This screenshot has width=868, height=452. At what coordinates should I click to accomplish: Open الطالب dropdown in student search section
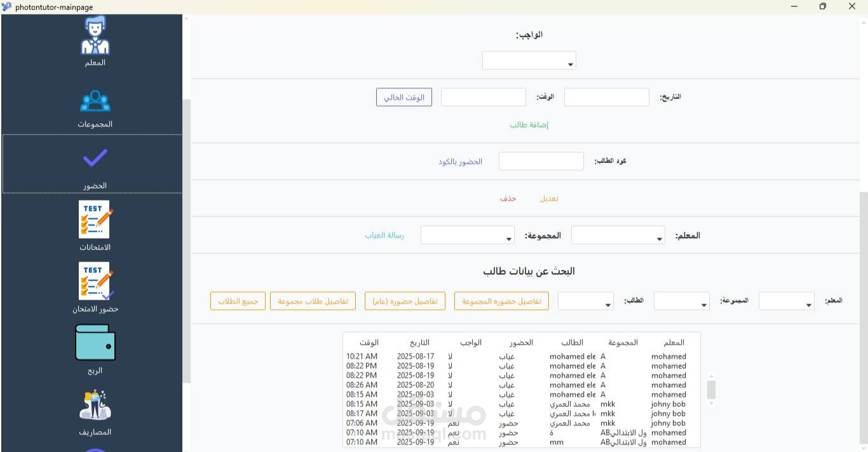tap(585, 301)
